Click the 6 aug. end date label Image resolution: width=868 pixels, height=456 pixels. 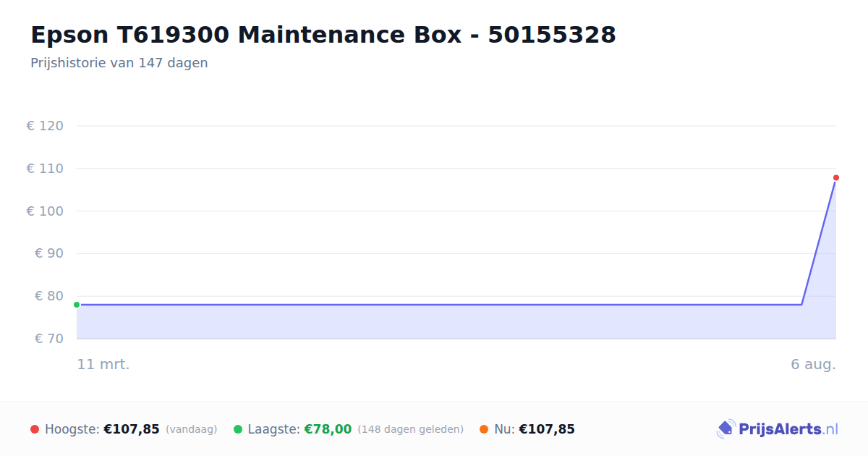coord(813,364)
